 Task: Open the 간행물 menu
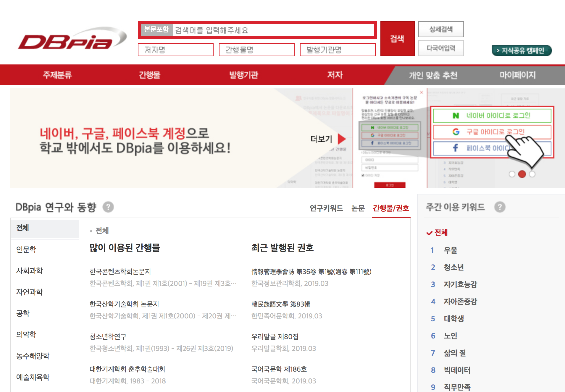pyautogui.click(x=150, y=75)
